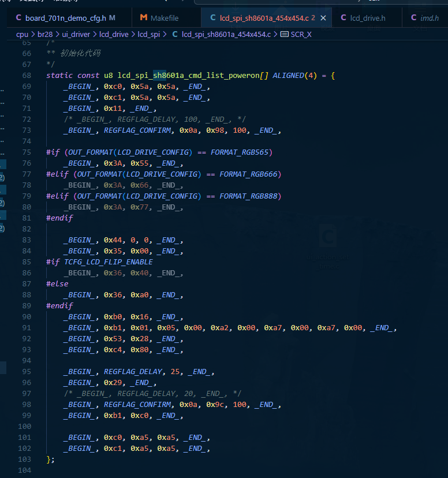The image size is (448, 478).
Task: Open ui_driver breadcrumb segment
Action: [x=76, y=35]
